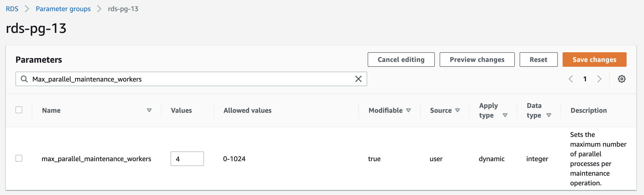Go to previous page of parameters
644x195 pixels.
coord(571,79)
